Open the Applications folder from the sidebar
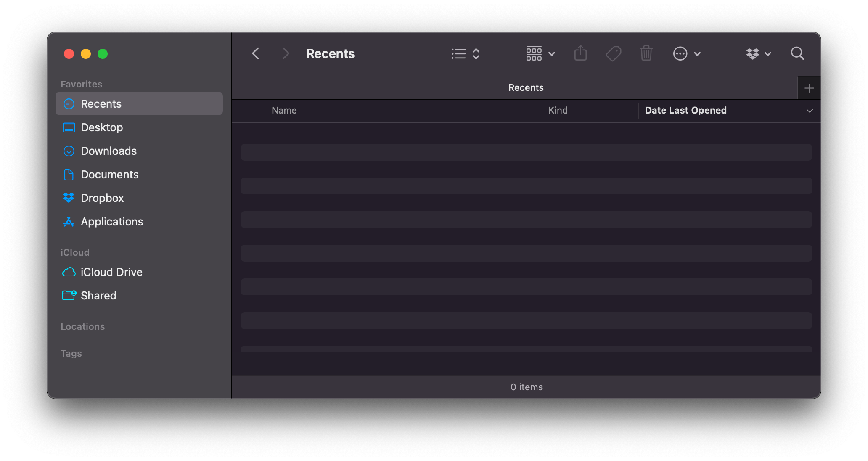Image resolution: width=868 pixels, height=461 pixels. coord(112,221)
